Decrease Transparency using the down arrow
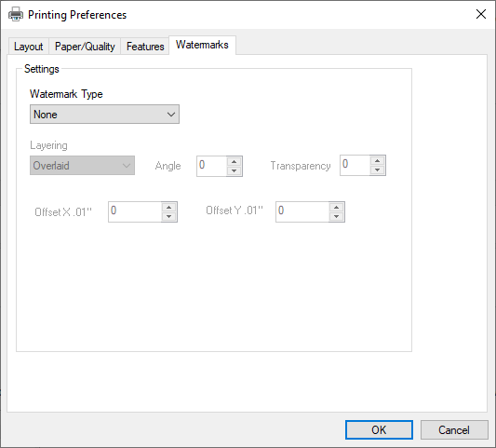 [378, 170]
